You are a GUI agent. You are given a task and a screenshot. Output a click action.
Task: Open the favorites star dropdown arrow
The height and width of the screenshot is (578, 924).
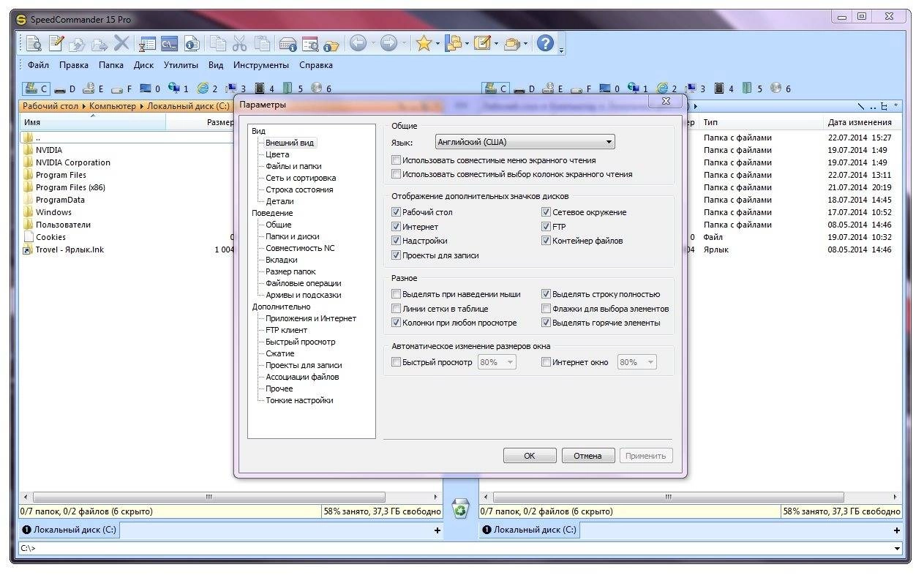[437, 44]
